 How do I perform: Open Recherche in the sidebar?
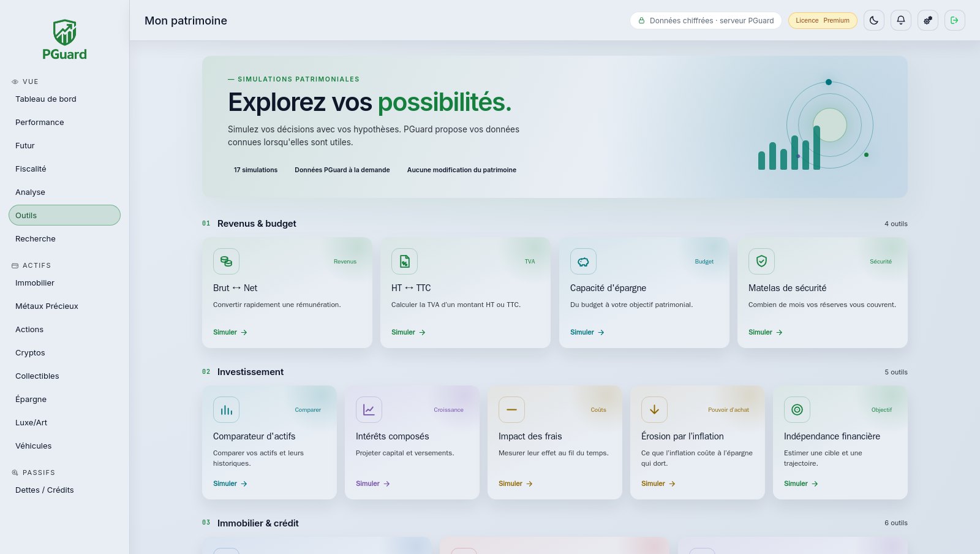[x=64, y=239]
